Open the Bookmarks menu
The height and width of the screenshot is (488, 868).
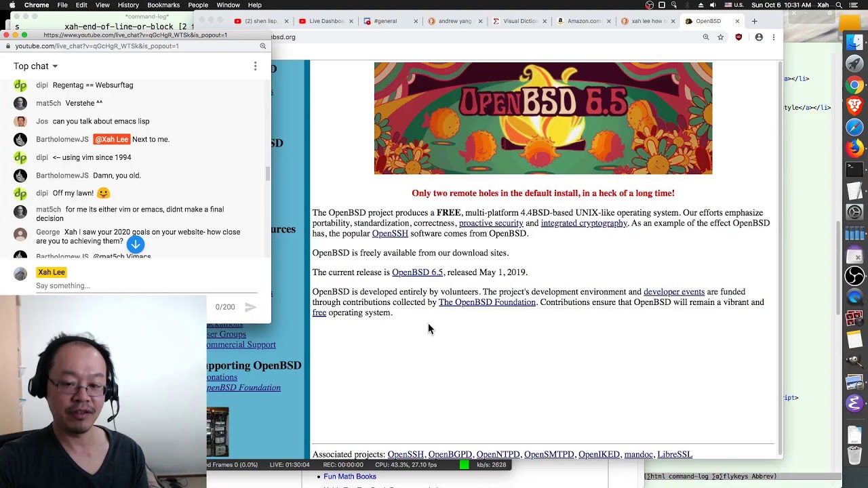point(163,5)
